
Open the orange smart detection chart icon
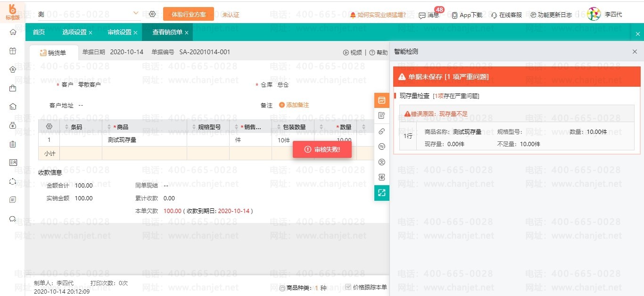click(382, 100)
